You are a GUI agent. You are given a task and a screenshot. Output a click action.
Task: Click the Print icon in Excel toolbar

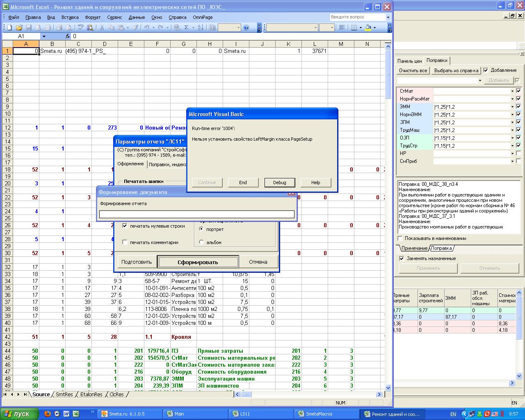[x=59, y=27]
